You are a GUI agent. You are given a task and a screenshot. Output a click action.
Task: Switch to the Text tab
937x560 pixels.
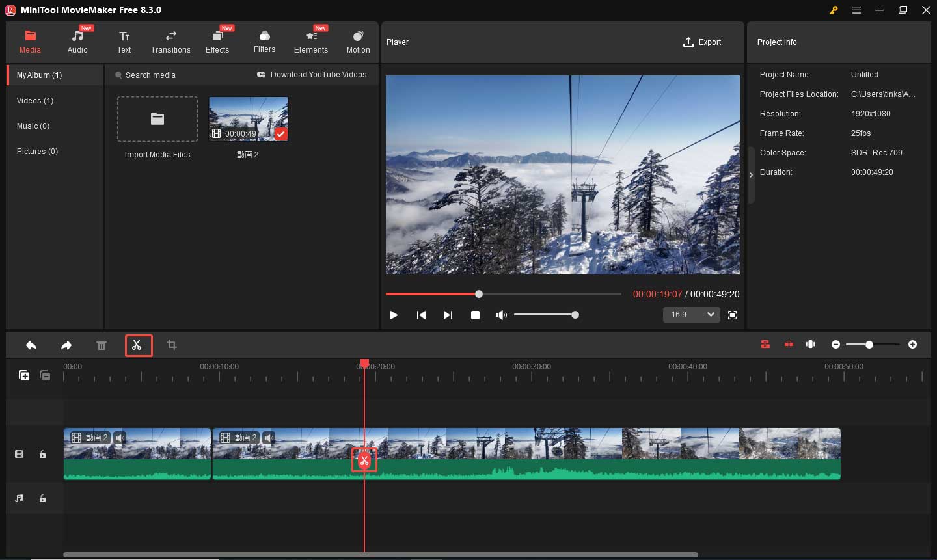coord(124,42)
